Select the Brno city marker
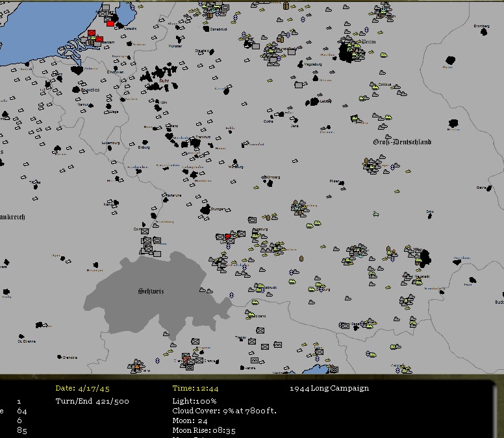The height and width of the screenshot is (438, 504). coord(430,216)
